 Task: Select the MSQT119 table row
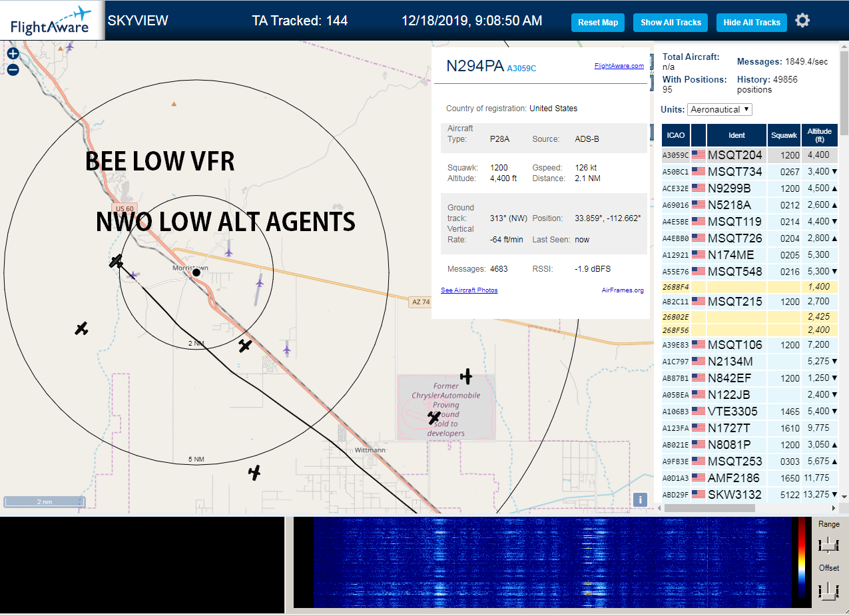coord(750,222)
